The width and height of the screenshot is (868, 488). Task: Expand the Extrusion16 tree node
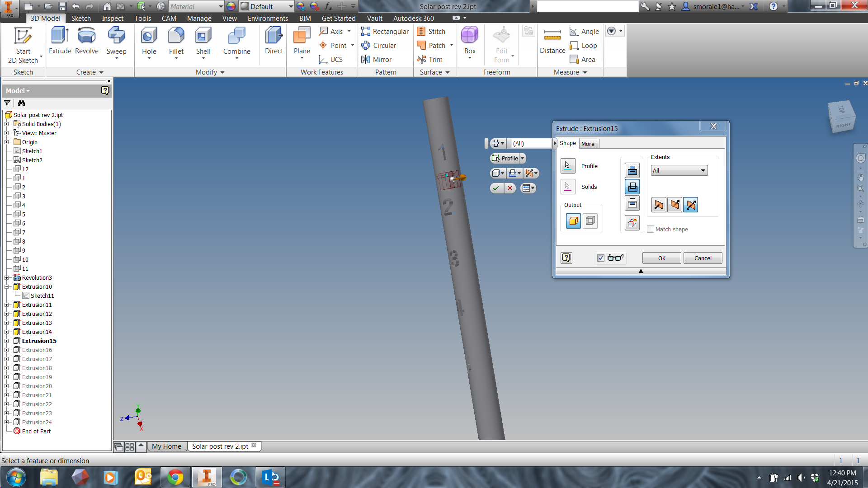pos(6,350)
